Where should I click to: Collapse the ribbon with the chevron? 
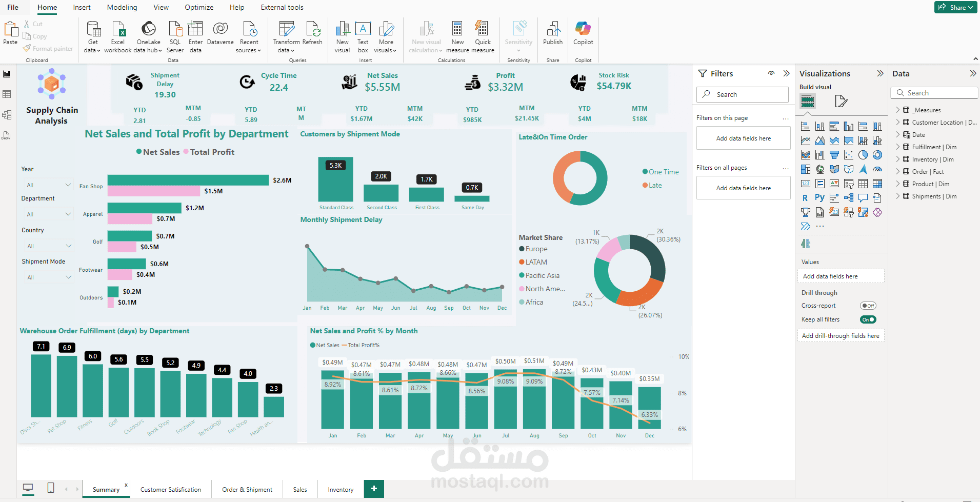pos(975,59)
